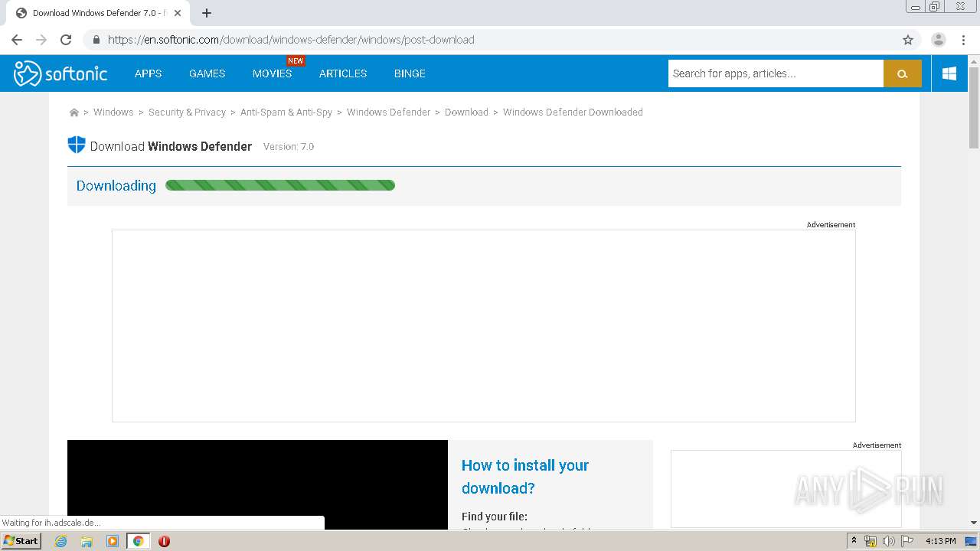Click the Chrome taskbar icon
980x551 pixels.
click(138, 541)
